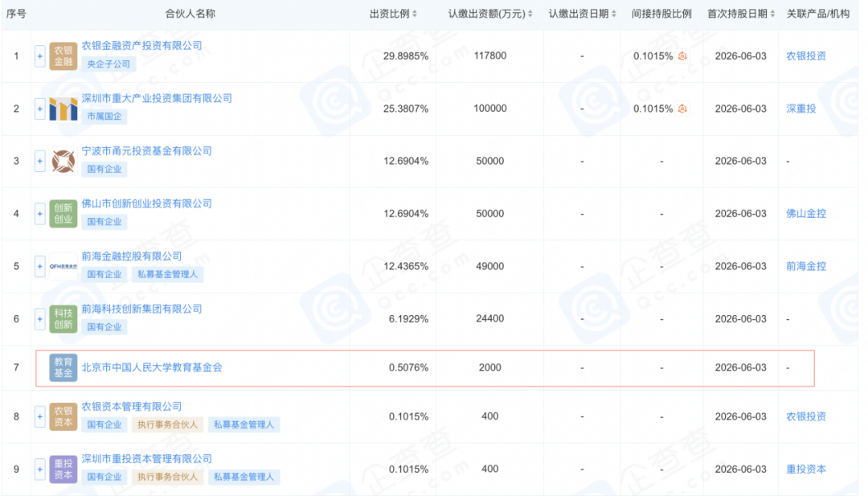Open the 深圳市重大产业投资集团有限公司 company link

pyautogui.click(x=157, y=99)
